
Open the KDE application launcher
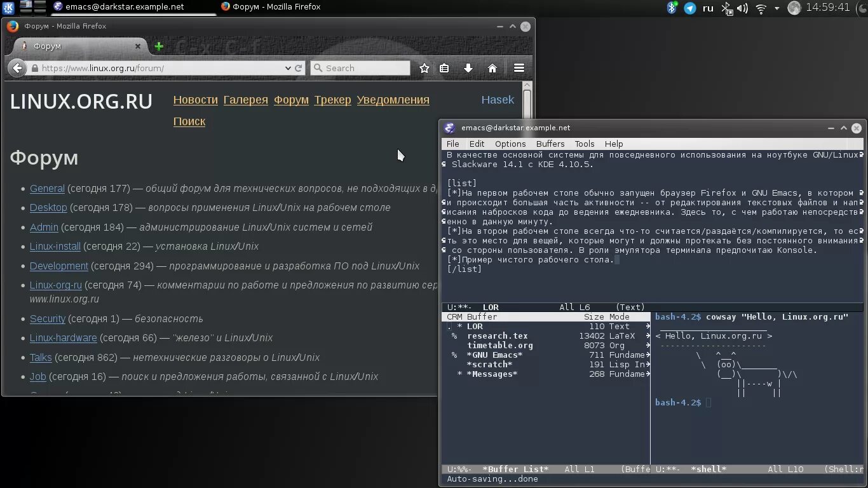8,8
